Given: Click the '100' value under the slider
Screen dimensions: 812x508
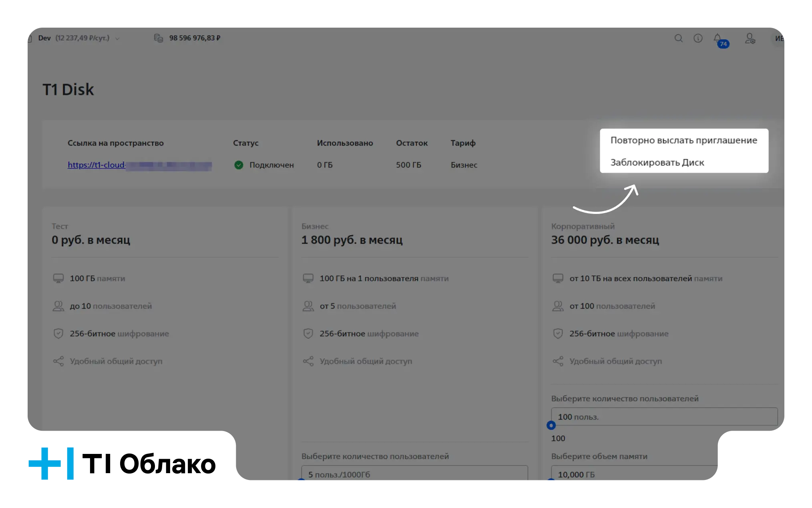Looking at the screenshot, I should pyautogui.click(x=558, y=438).
